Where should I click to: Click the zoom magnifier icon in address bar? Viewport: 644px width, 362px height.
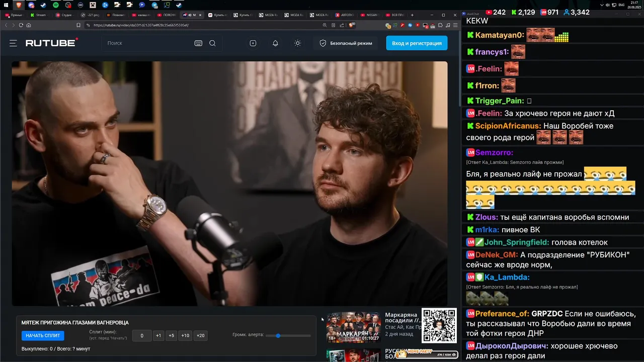click(x=325, y=25)
